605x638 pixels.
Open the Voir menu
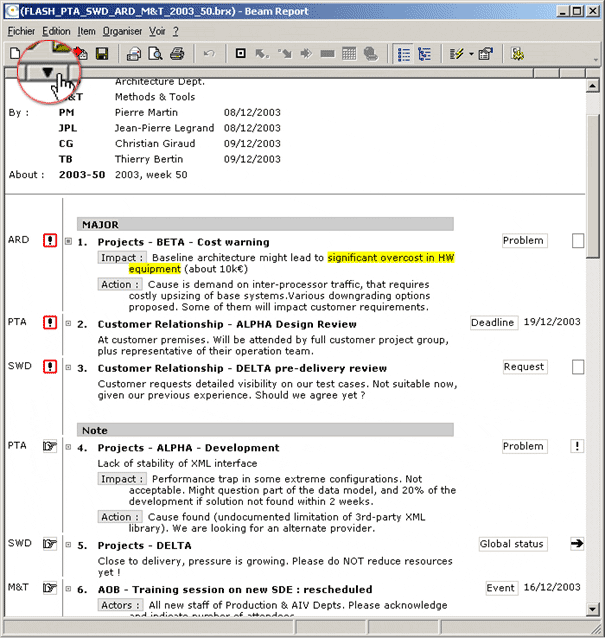pos(157,31)
